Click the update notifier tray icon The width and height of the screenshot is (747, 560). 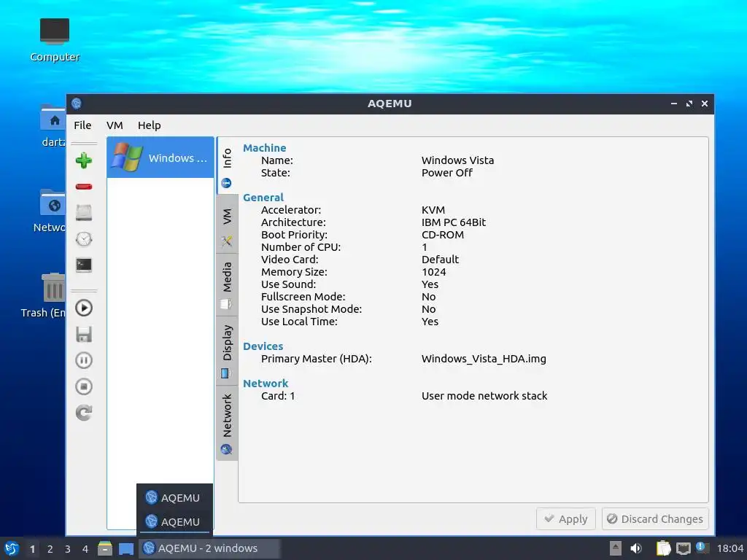(x=703, y=548)
